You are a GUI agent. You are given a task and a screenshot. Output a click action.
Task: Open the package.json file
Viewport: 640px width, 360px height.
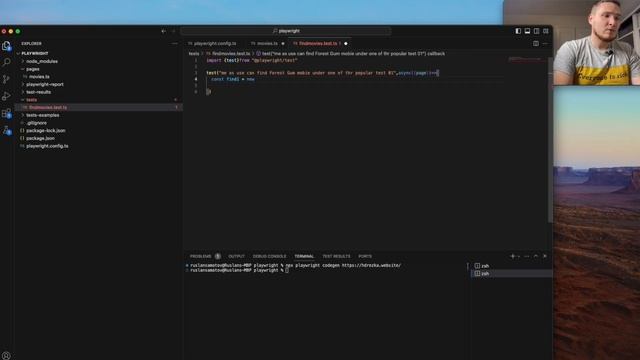[40, 138]
